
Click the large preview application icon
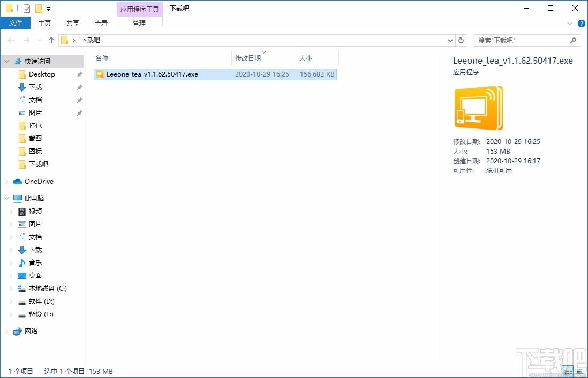point(479,108)
